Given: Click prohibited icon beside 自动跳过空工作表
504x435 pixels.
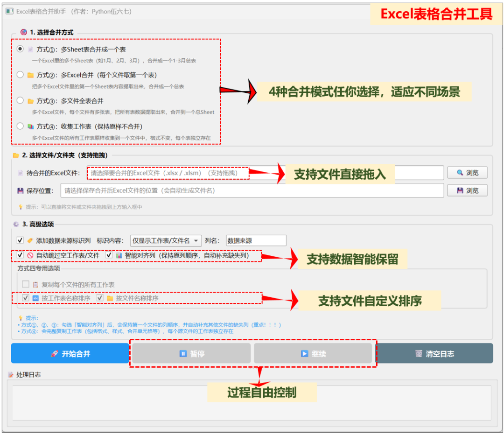Looking at the screenshot, I should coord(30,255).
